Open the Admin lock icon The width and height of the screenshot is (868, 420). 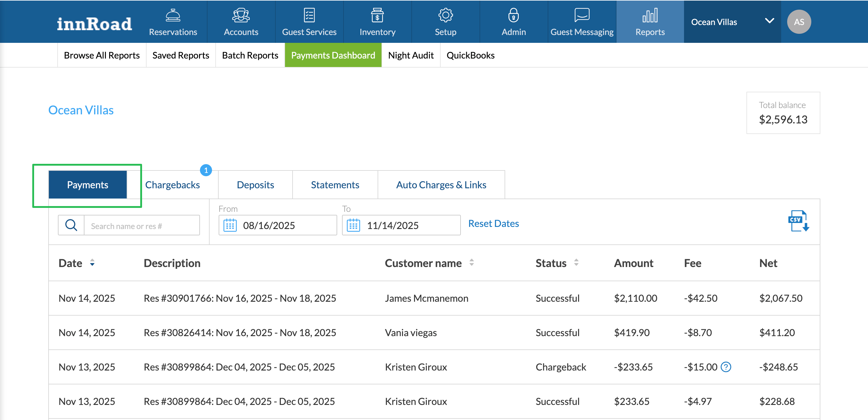point(513,15)
